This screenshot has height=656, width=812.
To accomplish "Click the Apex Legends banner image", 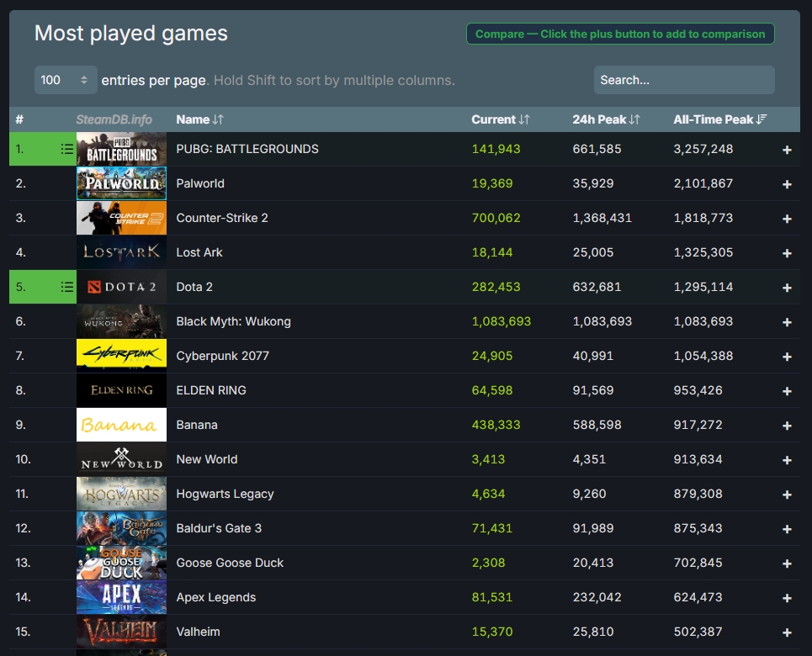I will tap(121, 597).
